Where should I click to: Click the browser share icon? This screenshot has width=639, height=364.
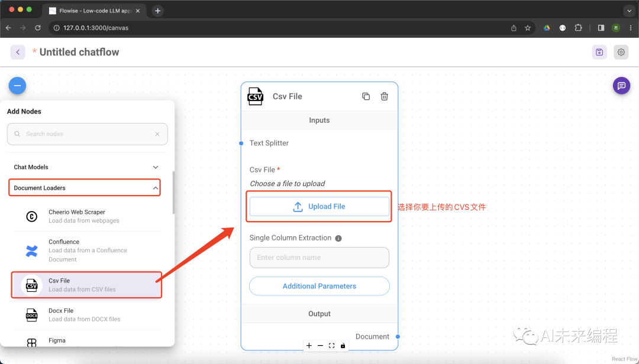pyautogui.click(x=514, y=28)
